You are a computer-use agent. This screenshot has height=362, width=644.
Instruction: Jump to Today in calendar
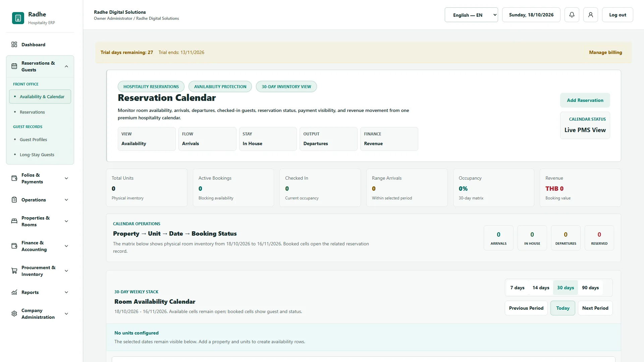pos(562,308)
